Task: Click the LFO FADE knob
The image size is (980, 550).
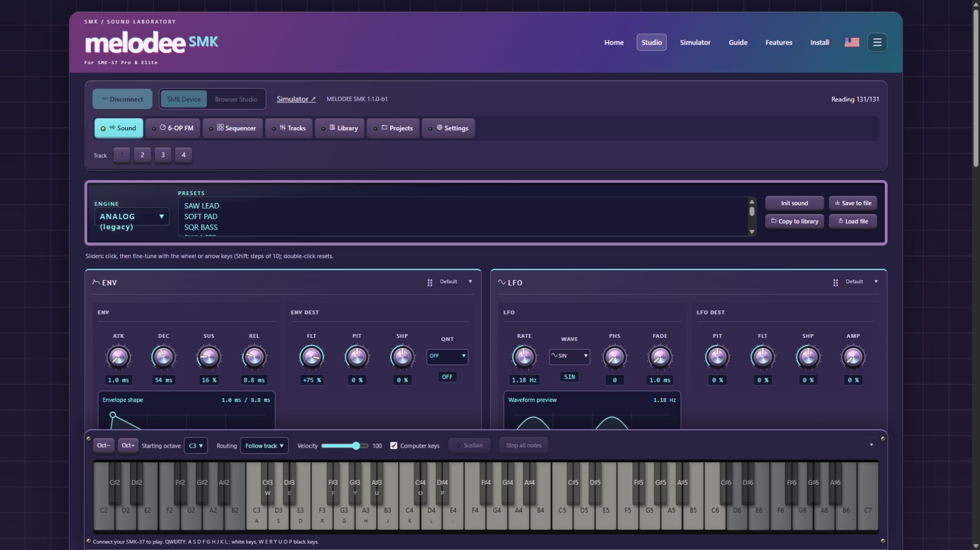Action: click(x=660, y=357)
